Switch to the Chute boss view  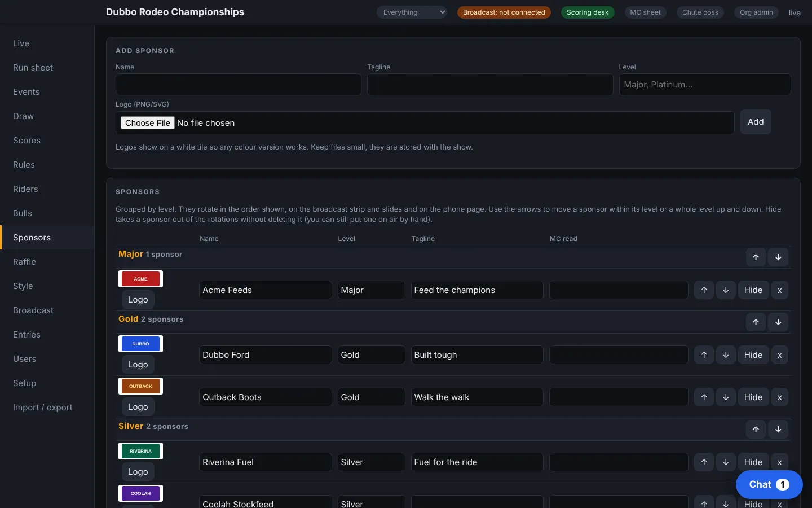[x=700, y=12]
